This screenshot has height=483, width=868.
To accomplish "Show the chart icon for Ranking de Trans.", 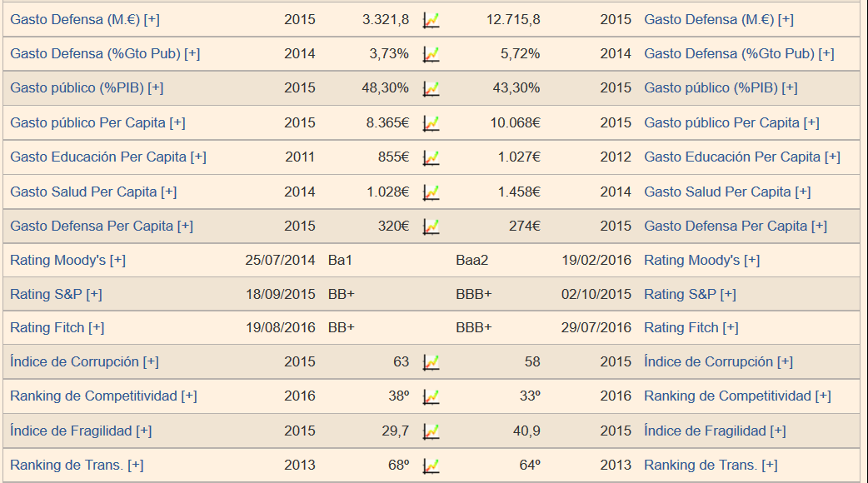I will click(x=431, y=466).
